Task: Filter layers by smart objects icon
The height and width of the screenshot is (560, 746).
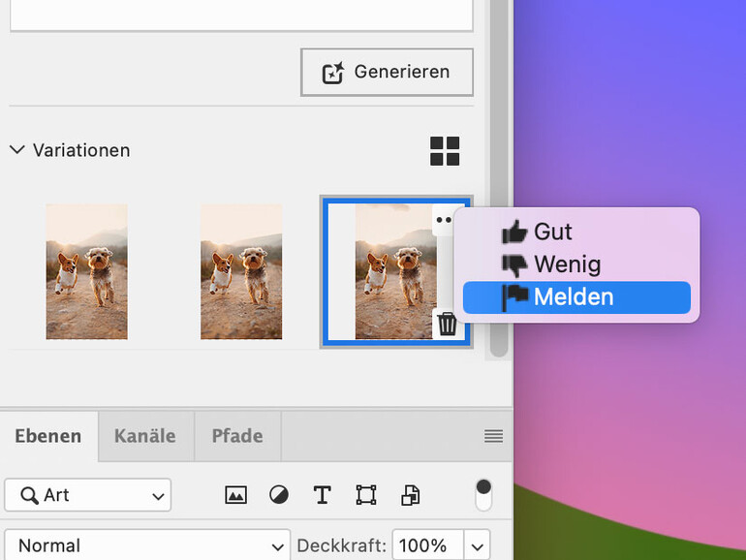Action: click(x=410, y=495)
